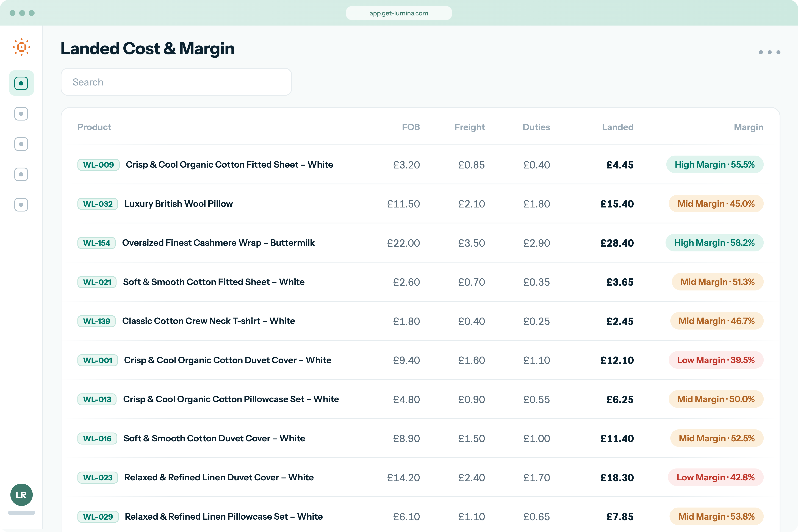Click SKU tag WL-001
798x532 pixels.
(98, 360)
